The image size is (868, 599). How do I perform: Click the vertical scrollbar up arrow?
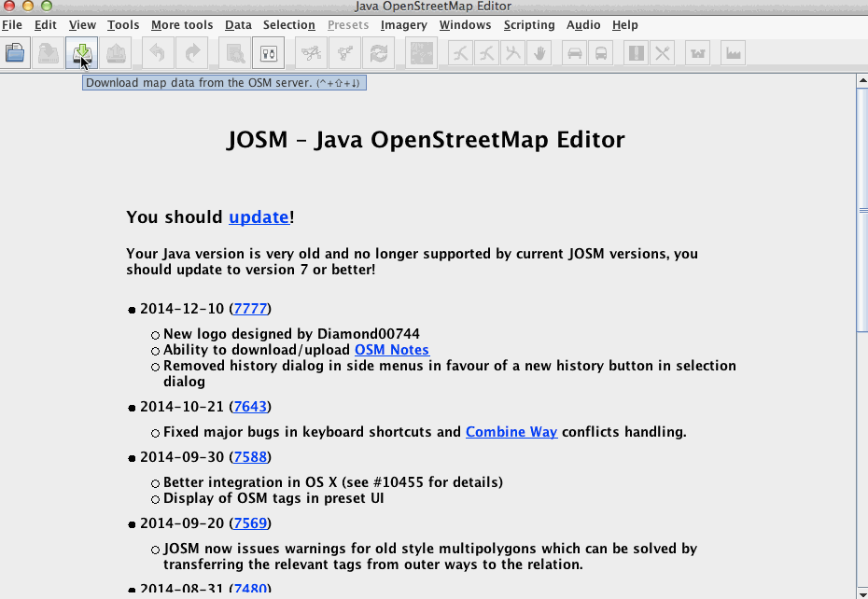point(861,81)
